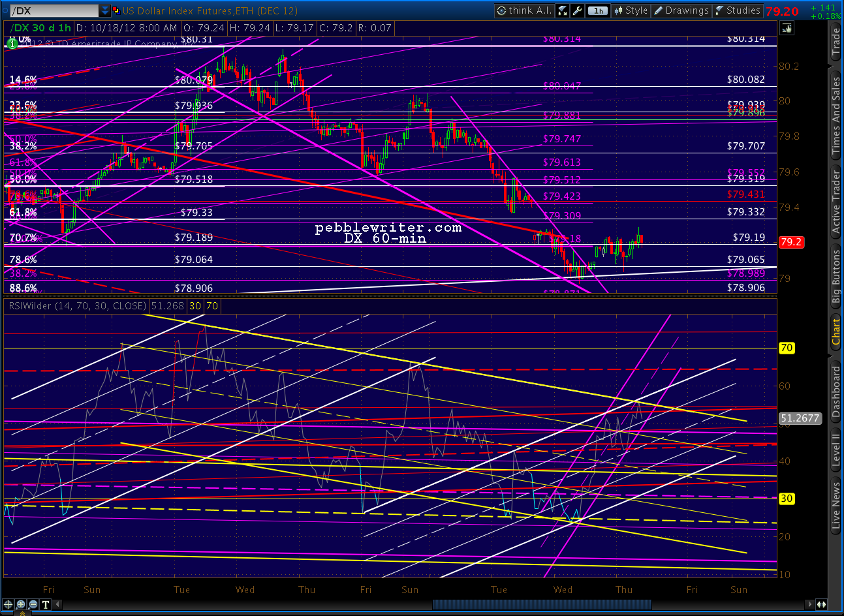844x616 pixels.
Task: Click the /DX 30 d 1h chart label
Action: point(40,28)
